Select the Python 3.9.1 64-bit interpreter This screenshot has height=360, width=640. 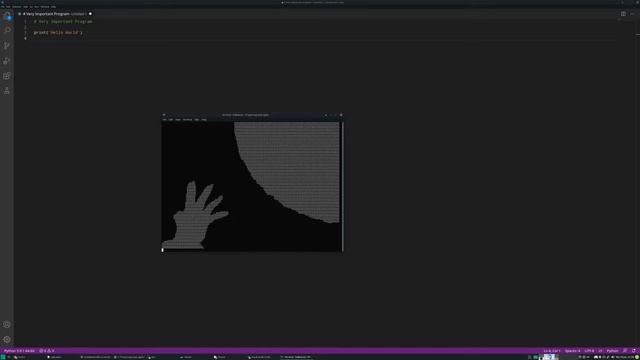pos(19,351)
